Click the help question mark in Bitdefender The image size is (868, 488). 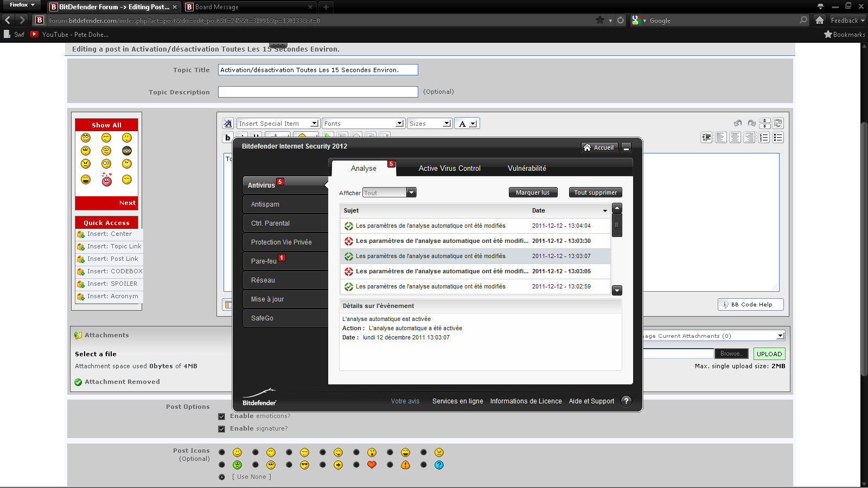pyautogui.click(x=626, y=401)
